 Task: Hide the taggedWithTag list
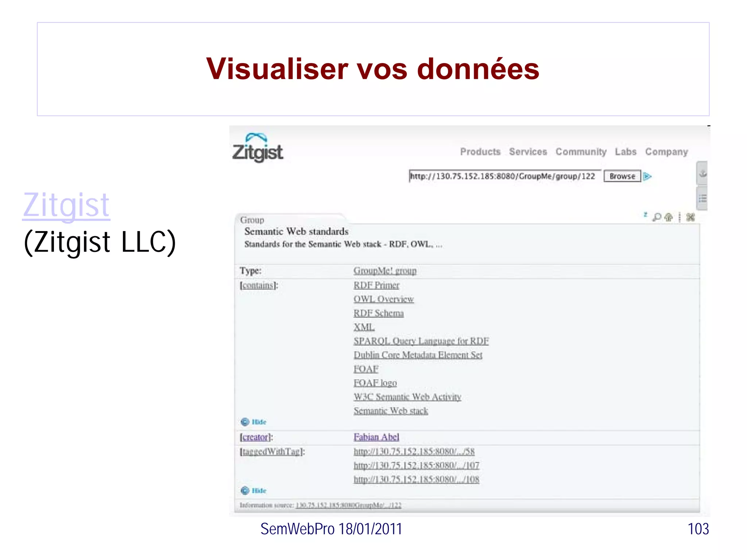(x=254, y=490)
